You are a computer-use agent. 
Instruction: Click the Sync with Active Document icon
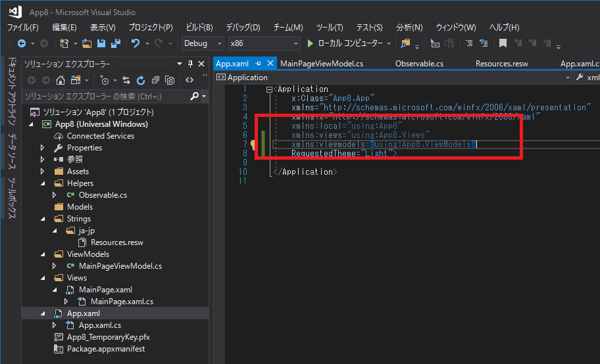tap(126, 80)
